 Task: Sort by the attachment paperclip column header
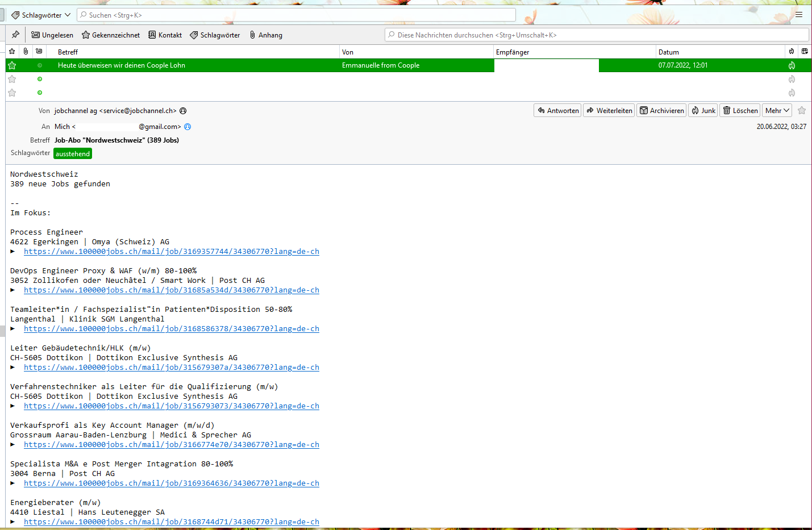26,52
